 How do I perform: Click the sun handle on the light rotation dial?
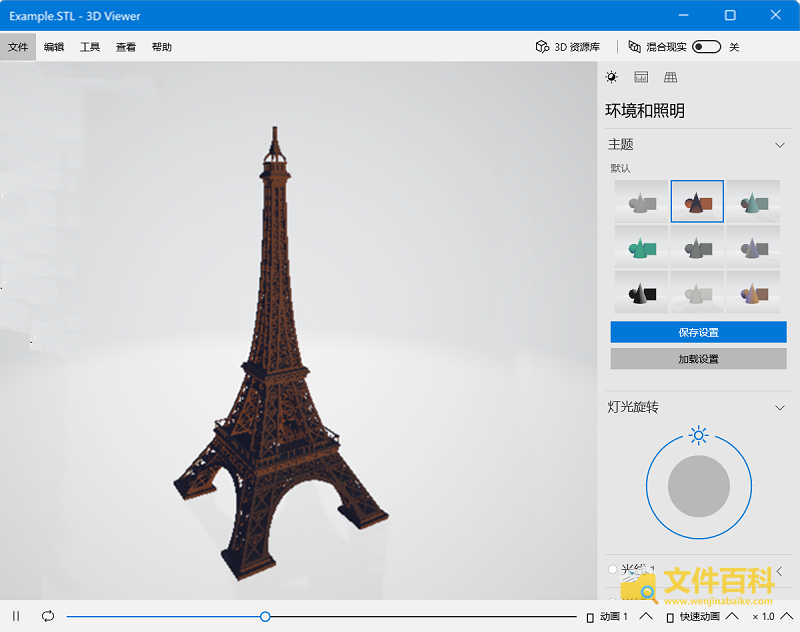698,435
